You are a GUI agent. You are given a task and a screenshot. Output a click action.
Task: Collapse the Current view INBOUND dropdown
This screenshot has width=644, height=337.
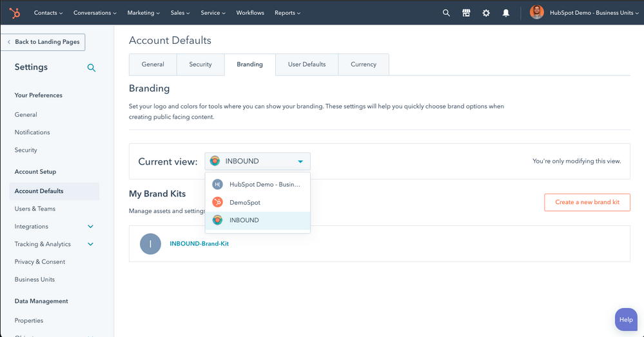click(257, 161)
